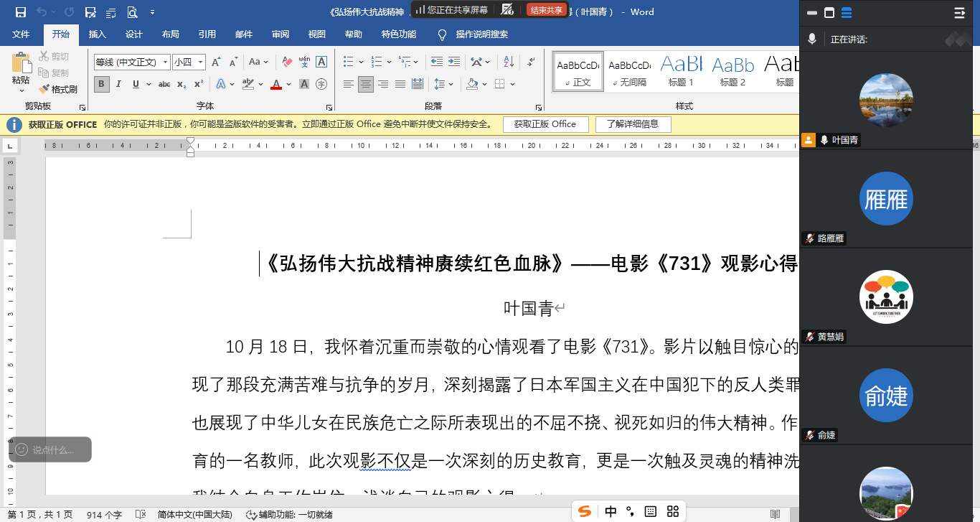Screen dimensions: 980x522
Task: Click the grow font size icon
Action: click(x=216, y=62)
